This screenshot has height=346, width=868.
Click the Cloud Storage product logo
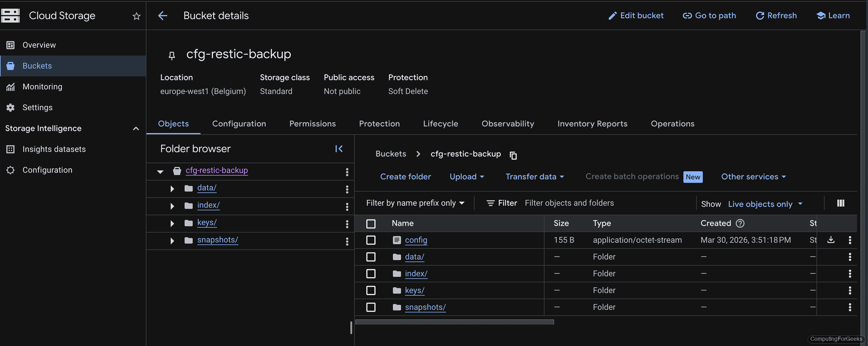(10, 16)
